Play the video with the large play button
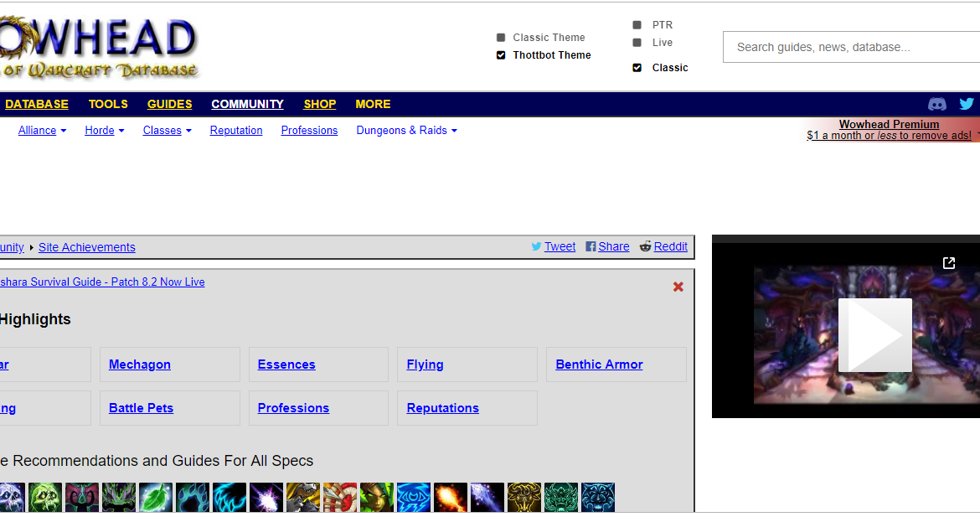 (874, 335)
